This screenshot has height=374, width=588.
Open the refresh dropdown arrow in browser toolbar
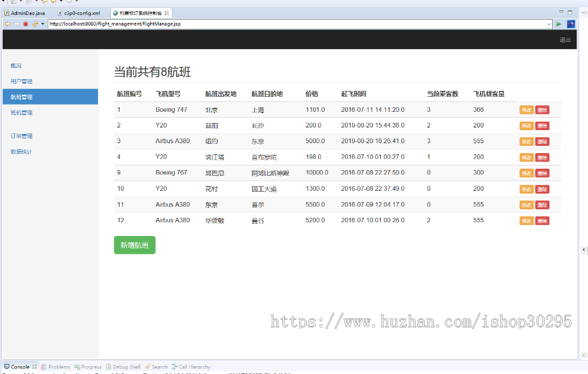pyautogui.click(x=42, y=24)
